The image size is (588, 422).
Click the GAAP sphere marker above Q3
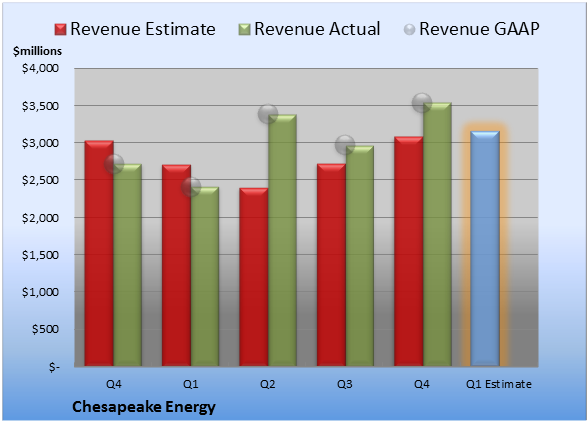pyautogui.click(x=345, y=145)
